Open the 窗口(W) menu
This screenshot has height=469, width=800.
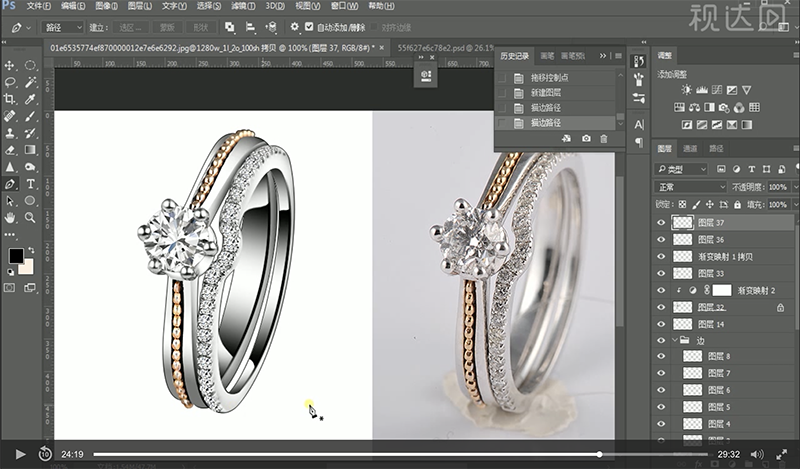point(344,6)
